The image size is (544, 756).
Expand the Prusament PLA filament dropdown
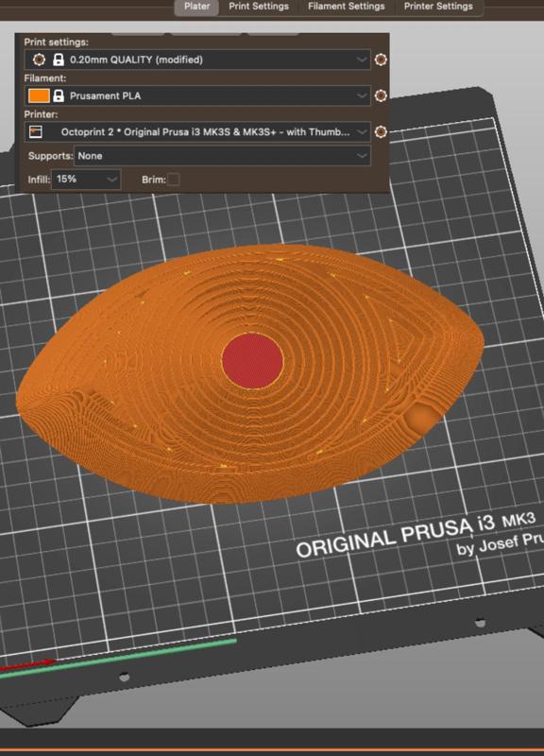pos(197,95)
